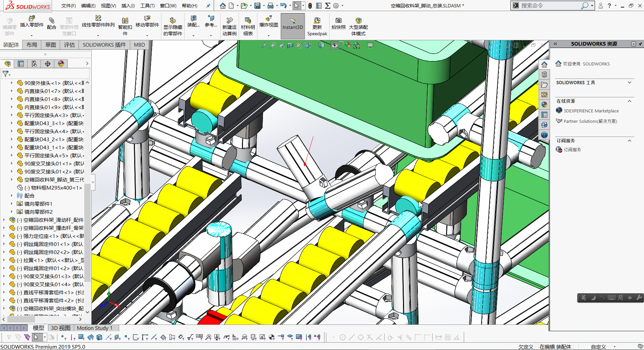Open the File Explorer folder task pane icon

[x=544, y=85]
